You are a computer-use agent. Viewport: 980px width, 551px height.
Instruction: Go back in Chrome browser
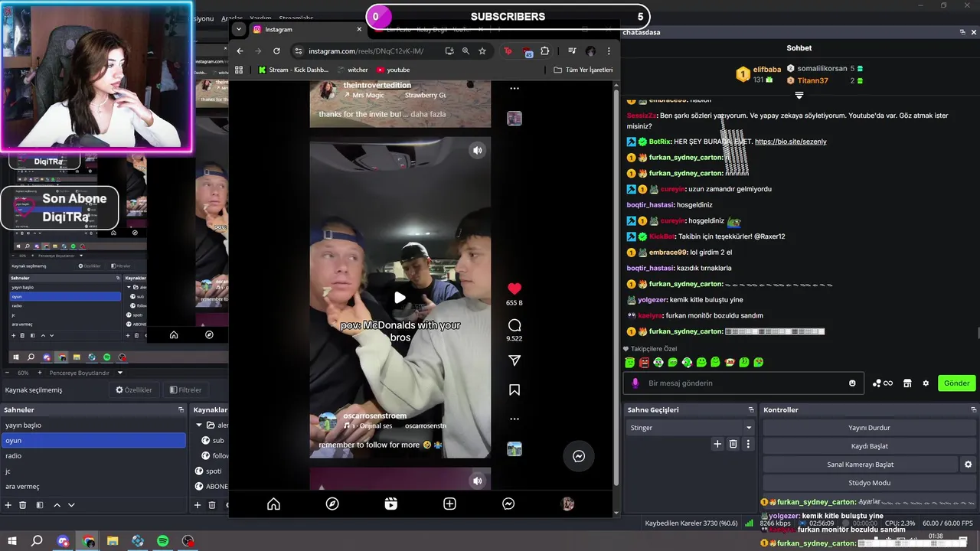240,51
